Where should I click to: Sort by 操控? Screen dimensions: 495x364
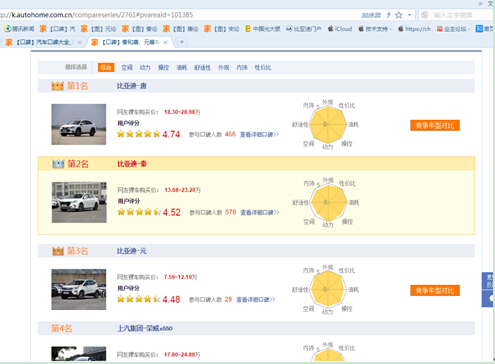point(163,68)
